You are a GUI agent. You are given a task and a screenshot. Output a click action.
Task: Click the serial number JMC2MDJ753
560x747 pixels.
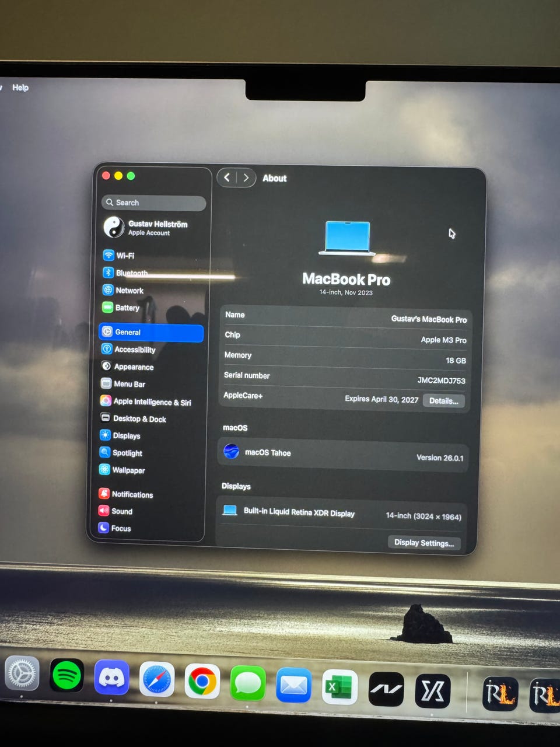click(x=441, y=381)
